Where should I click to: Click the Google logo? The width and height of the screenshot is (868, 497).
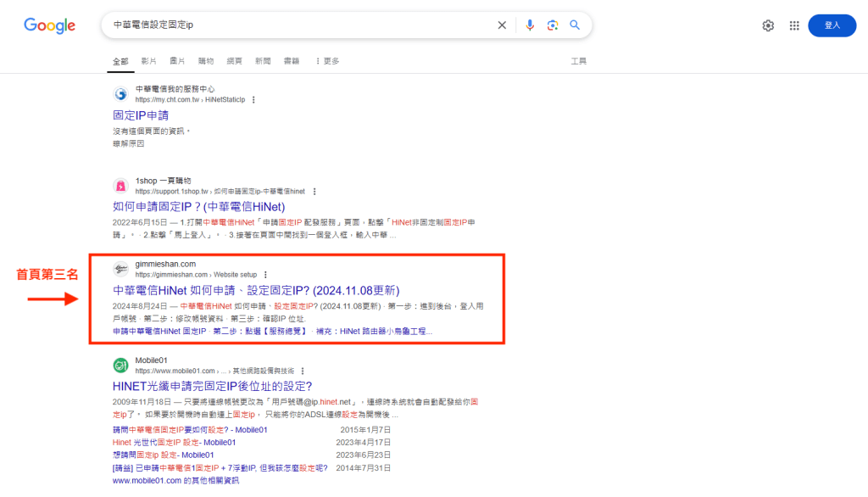pyautogui.click(x=49, y=25)
